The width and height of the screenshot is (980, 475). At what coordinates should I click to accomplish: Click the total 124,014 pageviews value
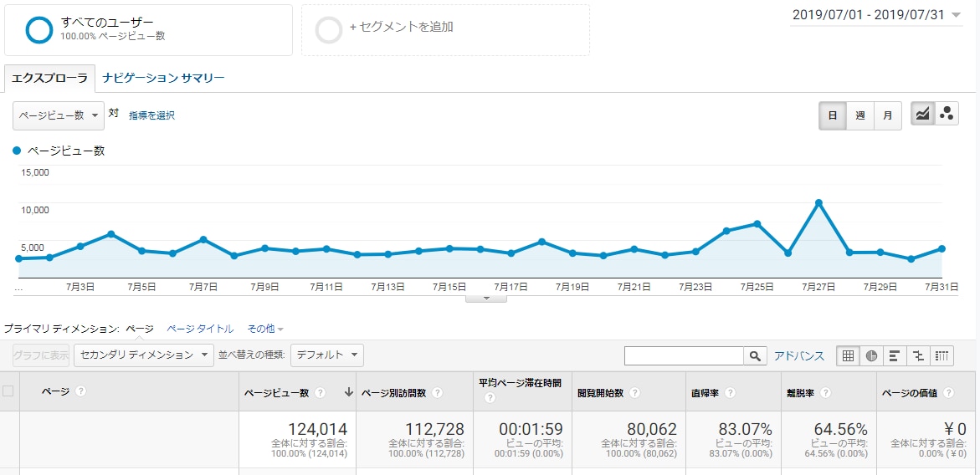(317, 429)
